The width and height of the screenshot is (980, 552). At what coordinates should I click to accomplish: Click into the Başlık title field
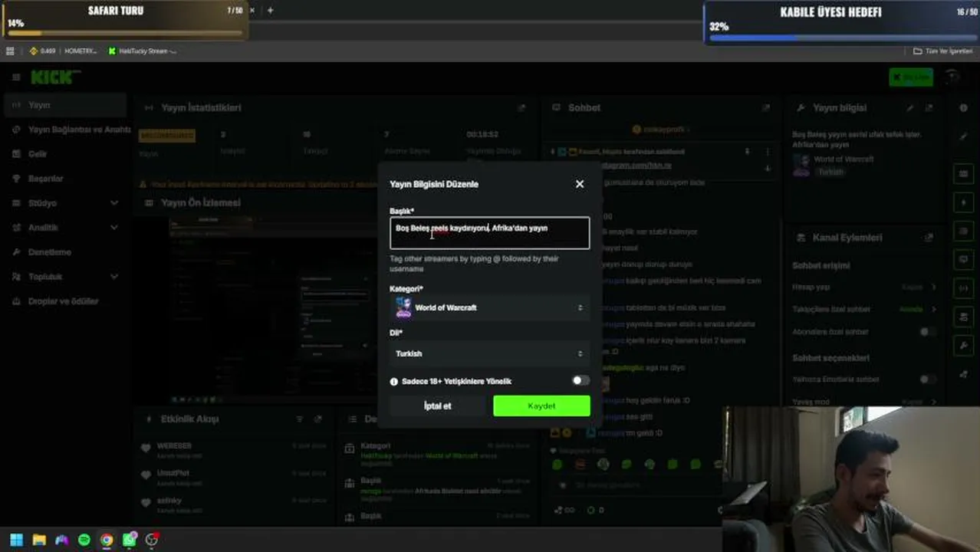489,233
